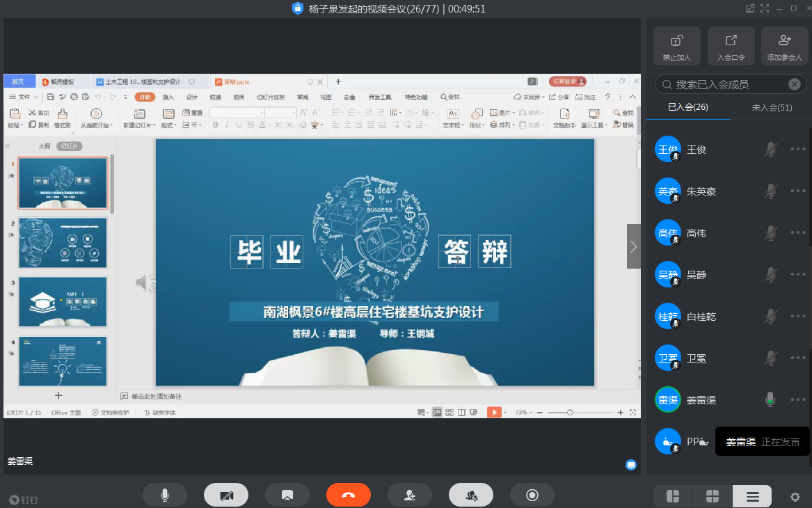Screen dimensions: 812x508
Task: Click the invite participant icon in bottom bar
Action: point(409,495)
